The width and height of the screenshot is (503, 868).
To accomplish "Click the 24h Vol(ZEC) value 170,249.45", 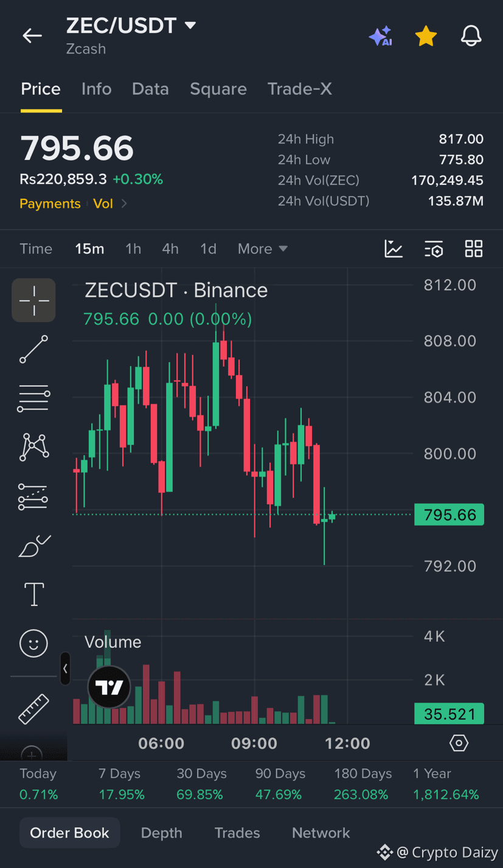I will coord(448,181).
